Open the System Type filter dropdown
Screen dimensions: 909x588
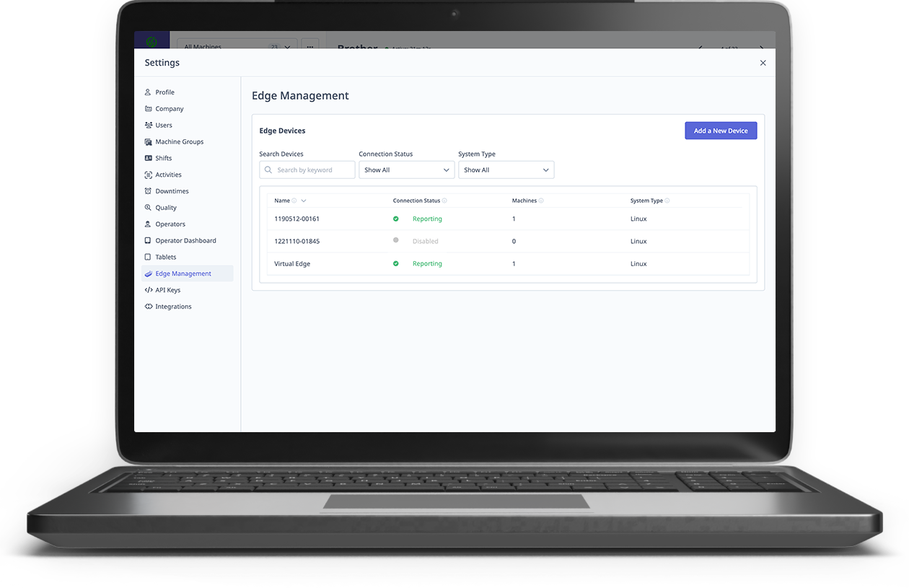tap(506, 170)
